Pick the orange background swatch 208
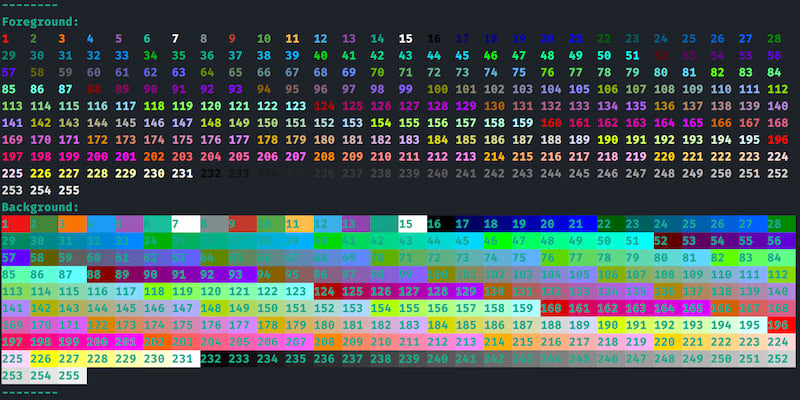The height and width of the screenshot is (400, 800). coord(328,342)
